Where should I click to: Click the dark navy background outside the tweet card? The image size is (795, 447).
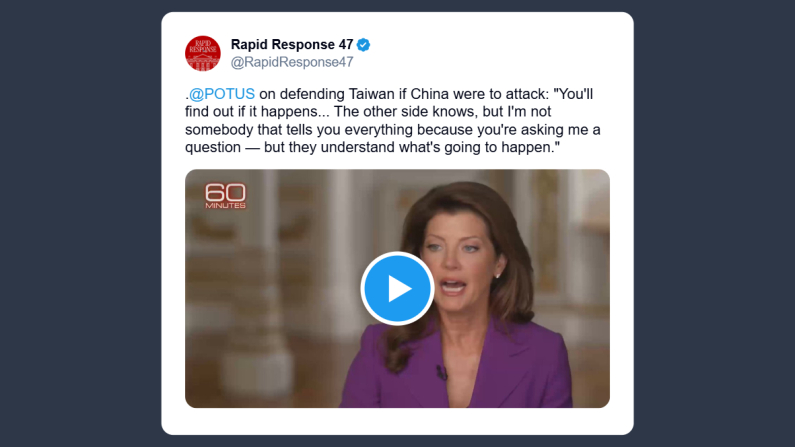pos(80,223)
